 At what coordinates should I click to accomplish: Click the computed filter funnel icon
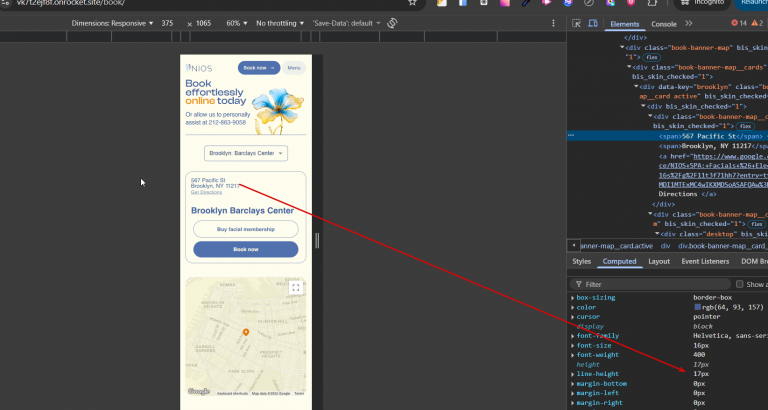point(579,284)
